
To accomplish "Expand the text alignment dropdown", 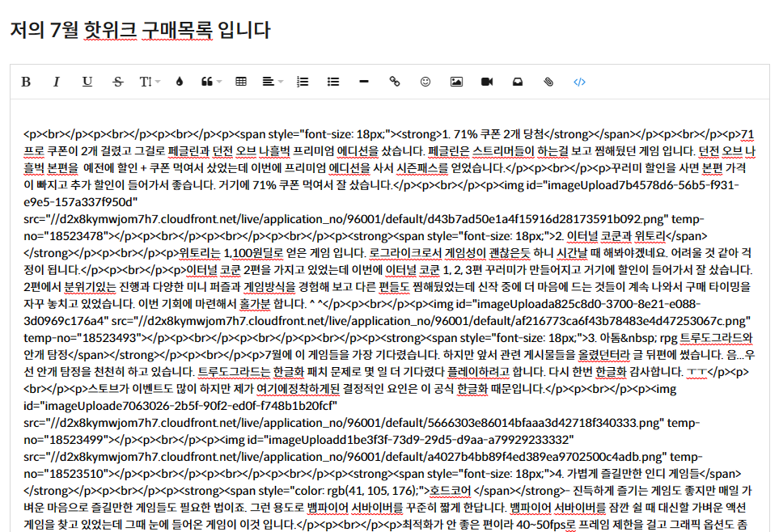I will pyautogui.click(x=272, y=82).
